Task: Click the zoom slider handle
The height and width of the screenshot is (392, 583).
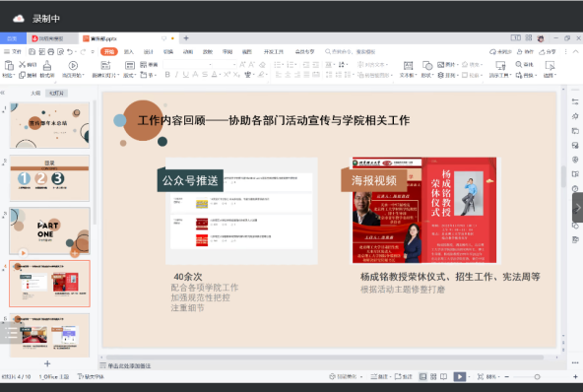Action: coord(538,377)
